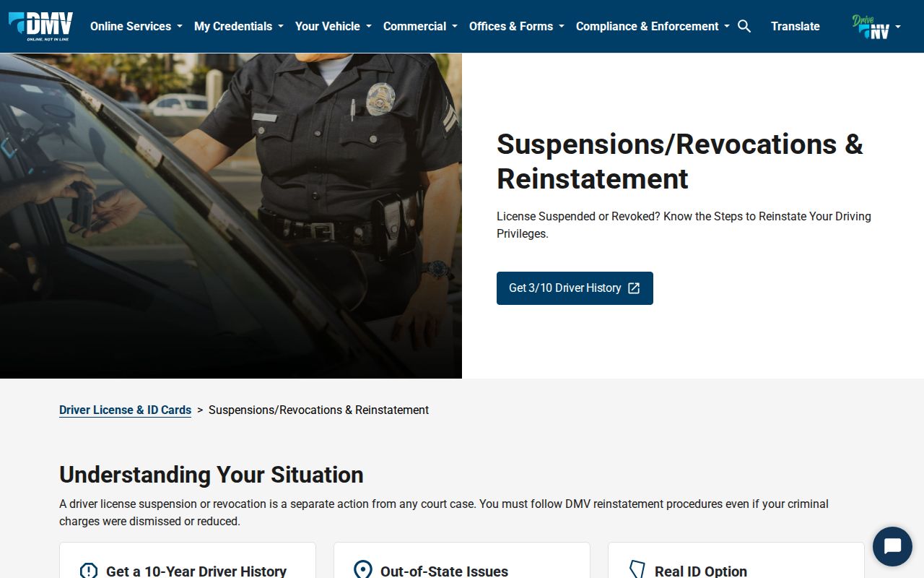The width and height of the screenshot is (924, 578).
Task: Click the Drive NV logo
Action: click(x=871, y=27)
